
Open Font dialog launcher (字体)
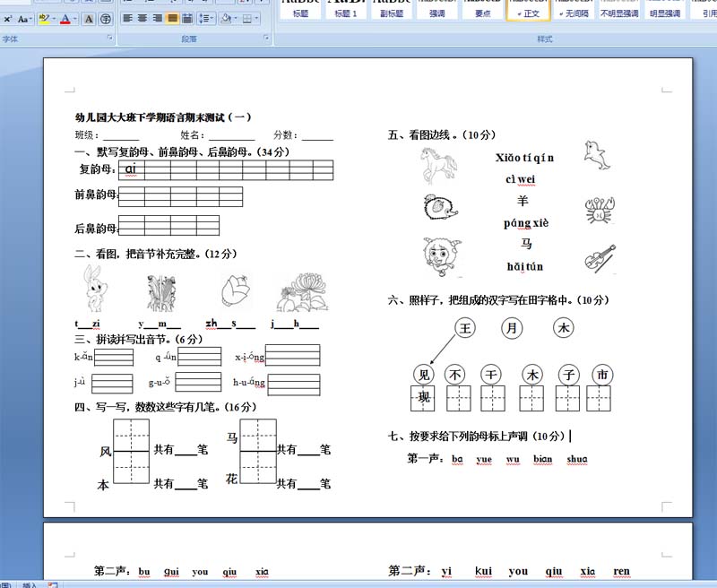(109, 38)
